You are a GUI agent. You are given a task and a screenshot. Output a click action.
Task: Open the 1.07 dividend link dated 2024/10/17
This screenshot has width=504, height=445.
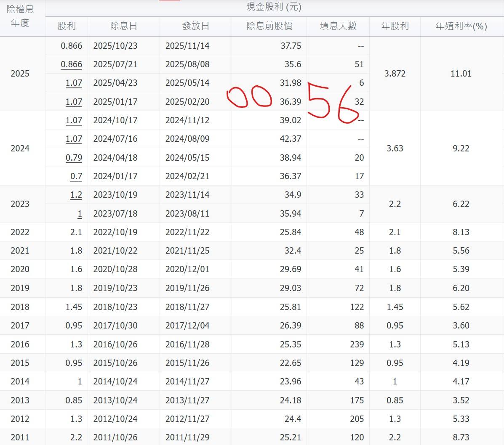click(74, 120)
